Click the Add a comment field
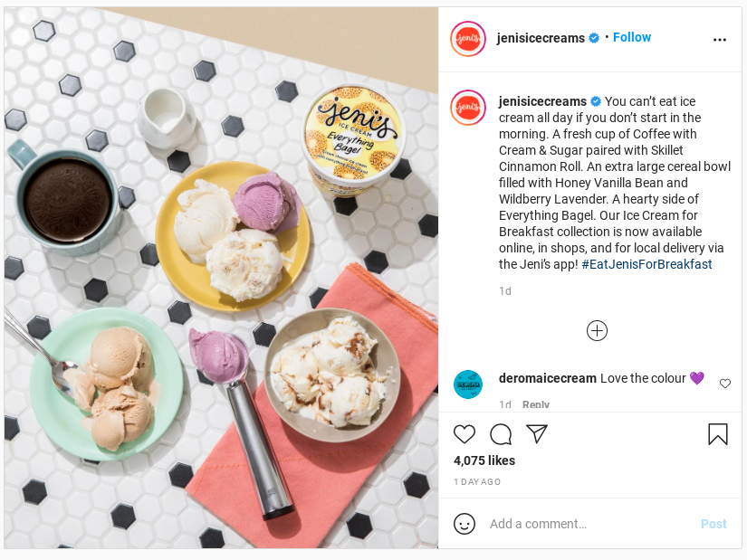Image resolution: width=747 pixels, height=560 pixels. click(590, 524)
